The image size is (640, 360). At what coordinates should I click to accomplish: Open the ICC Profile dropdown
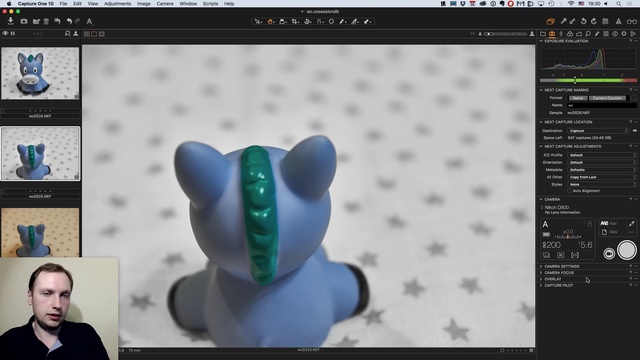602,155
